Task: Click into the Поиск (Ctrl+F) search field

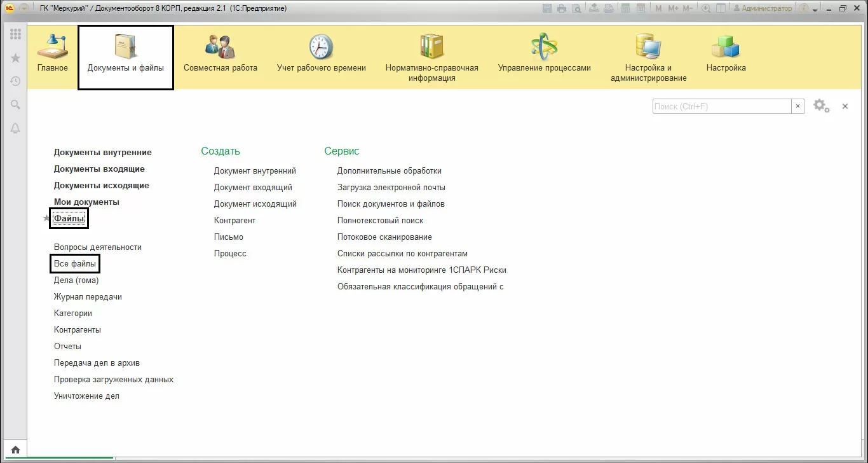Action: [722, 106]
